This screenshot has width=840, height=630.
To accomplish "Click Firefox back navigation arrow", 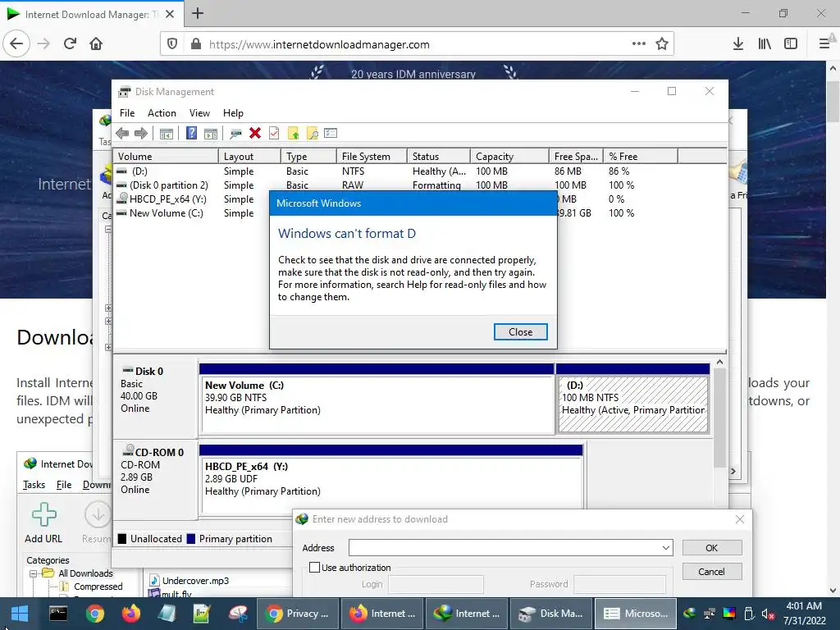I will point(16,43).
